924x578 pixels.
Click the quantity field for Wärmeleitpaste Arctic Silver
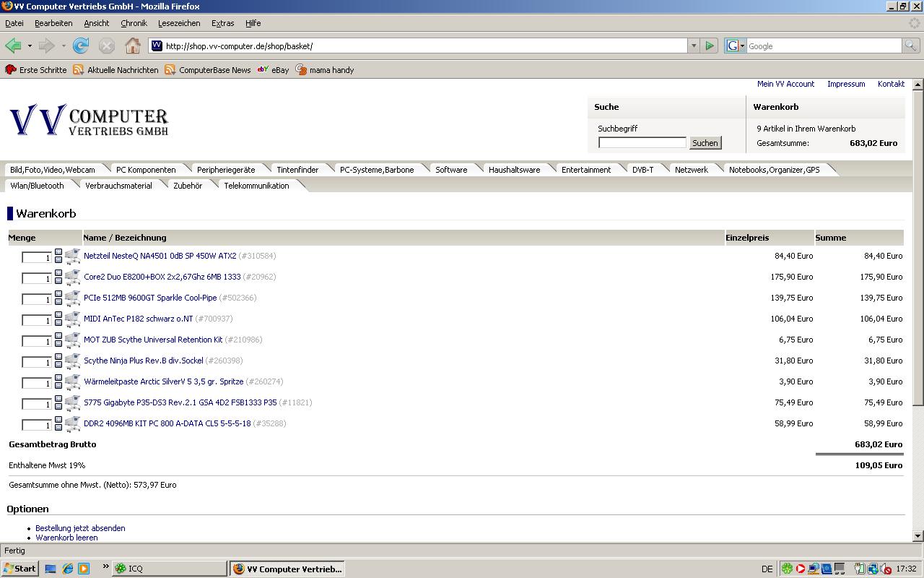pos(37,383)
